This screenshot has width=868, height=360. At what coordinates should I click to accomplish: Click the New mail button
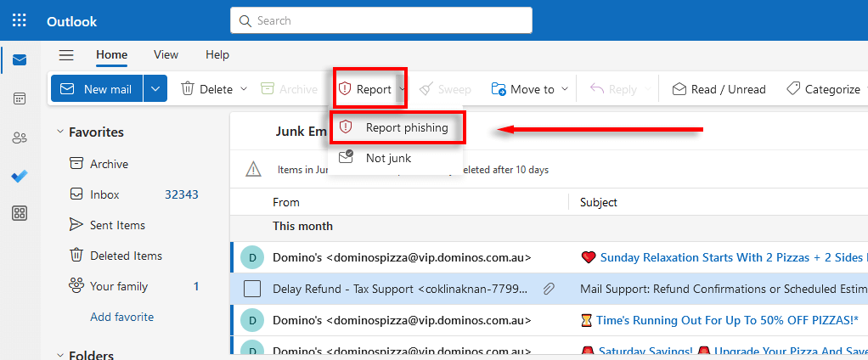(x=97, y=89)
